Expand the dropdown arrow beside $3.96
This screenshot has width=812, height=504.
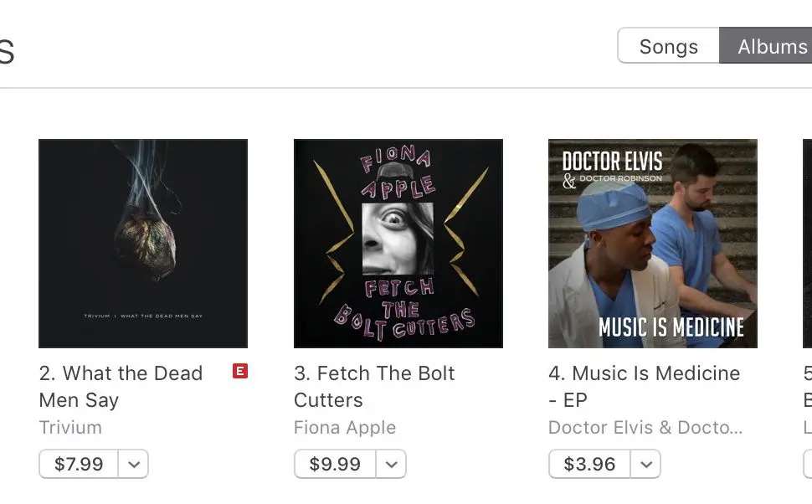[x=645, y=464]
